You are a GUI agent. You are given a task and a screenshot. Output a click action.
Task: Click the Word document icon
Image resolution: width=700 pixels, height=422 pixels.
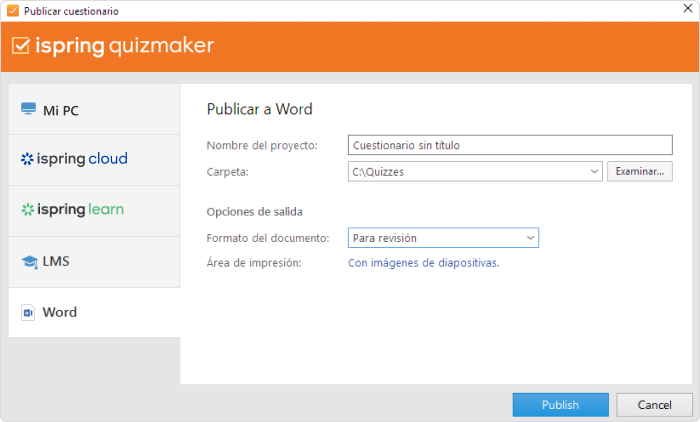(28, 313)
